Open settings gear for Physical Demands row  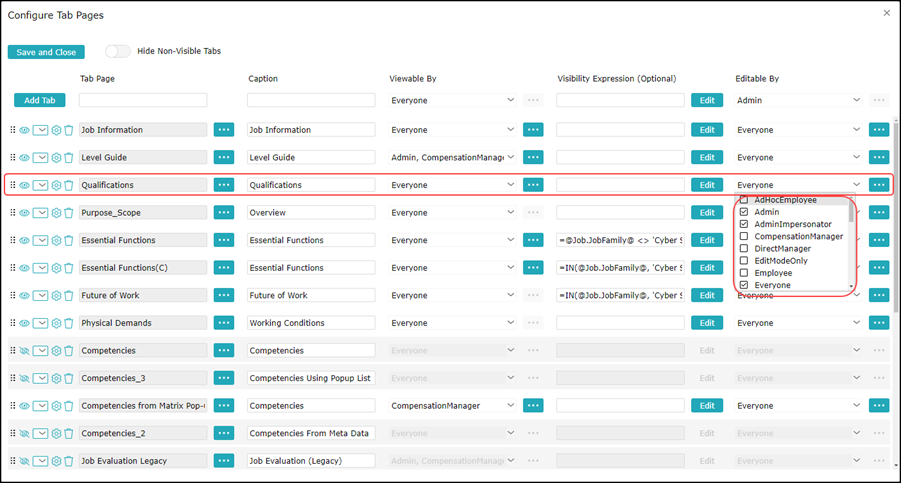click(x=57, y=323)
